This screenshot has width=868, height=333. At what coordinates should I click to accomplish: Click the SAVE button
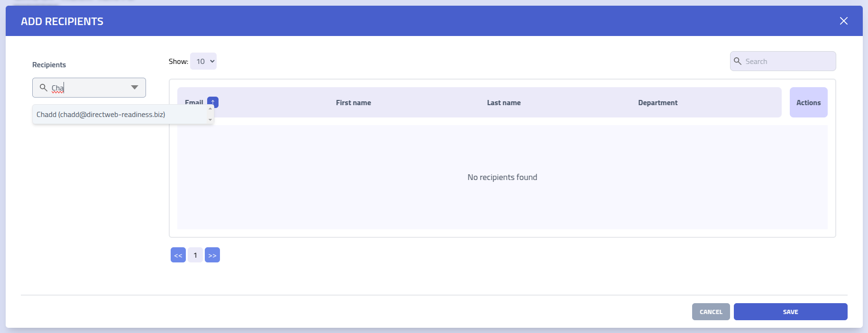coord(790,312)
